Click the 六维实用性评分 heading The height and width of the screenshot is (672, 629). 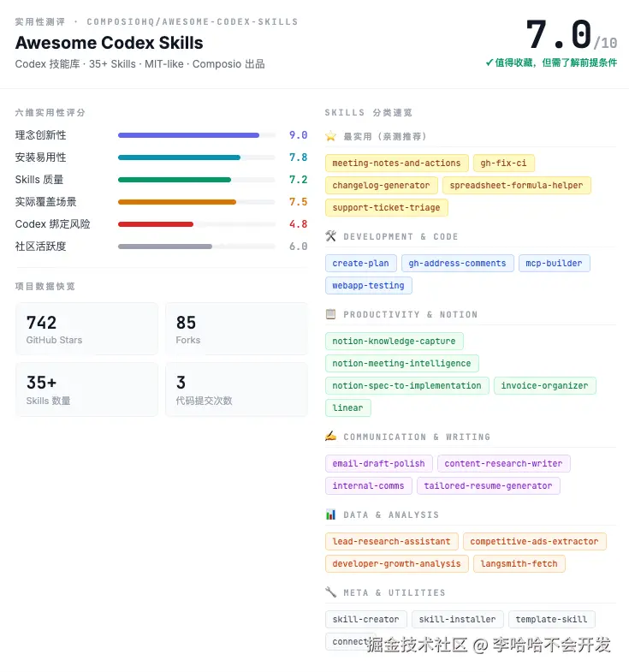point(50,112)
